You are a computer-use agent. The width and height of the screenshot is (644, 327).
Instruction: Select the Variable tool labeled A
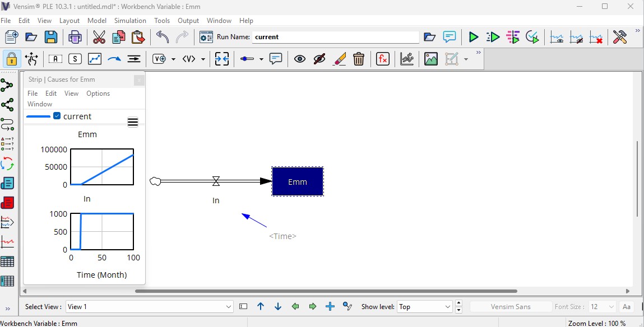55,59
